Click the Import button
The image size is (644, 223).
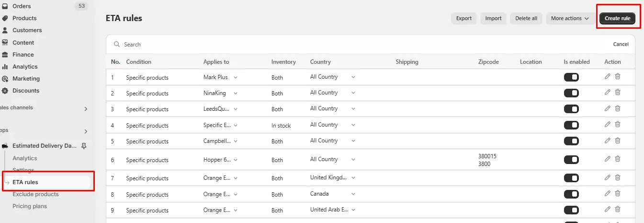coord(493,19)
